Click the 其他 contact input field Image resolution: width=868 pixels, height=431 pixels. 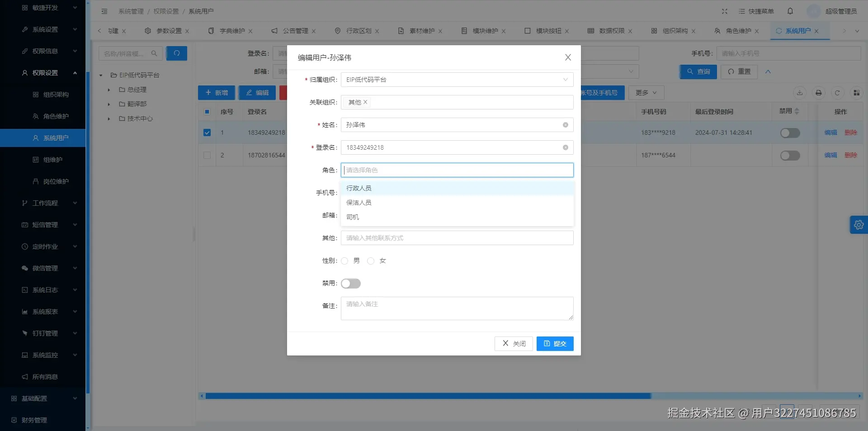[457, 238]
